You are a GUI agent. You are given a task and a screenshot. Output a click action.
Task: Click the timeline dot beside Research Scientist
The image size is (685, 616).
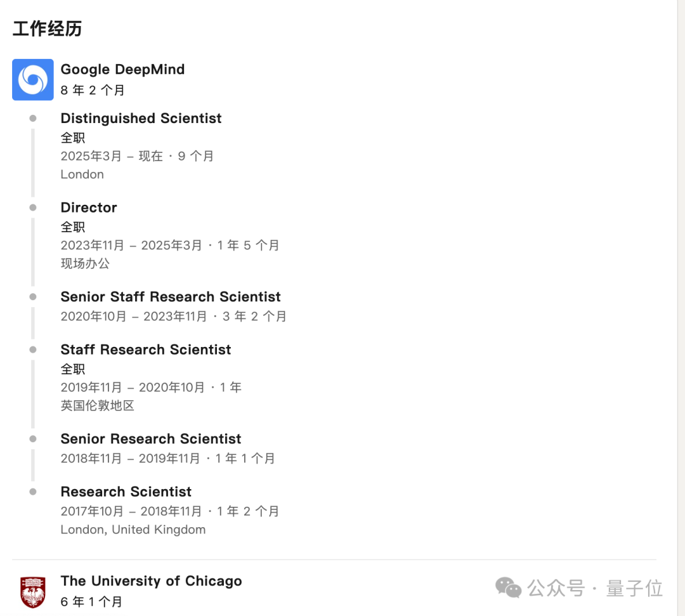tap(32, 492)
